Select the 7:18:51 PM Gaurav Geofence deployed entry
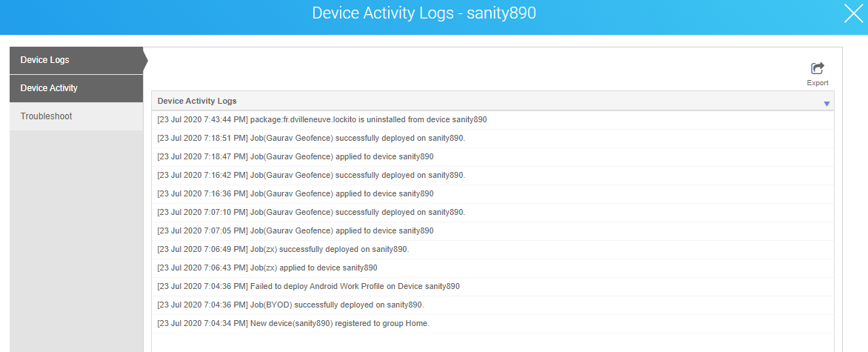 (493, 138)
